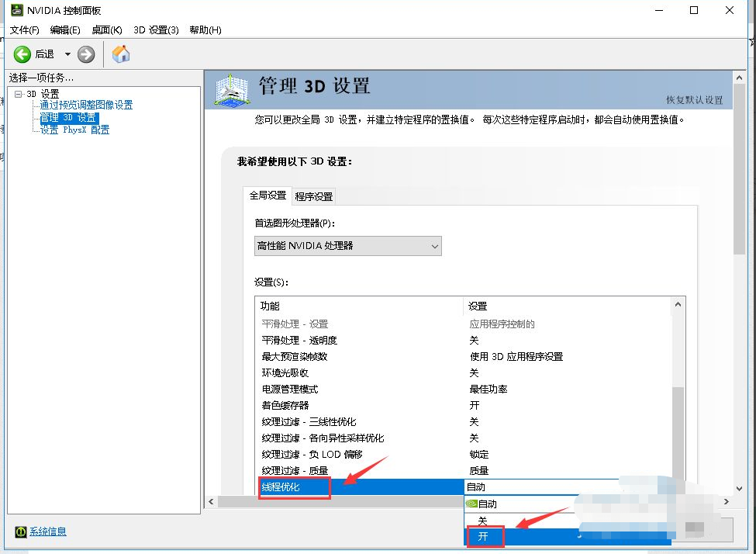756x554 pixels.
Task: Open the preferred graphics processor combo box
Action: 347,246
